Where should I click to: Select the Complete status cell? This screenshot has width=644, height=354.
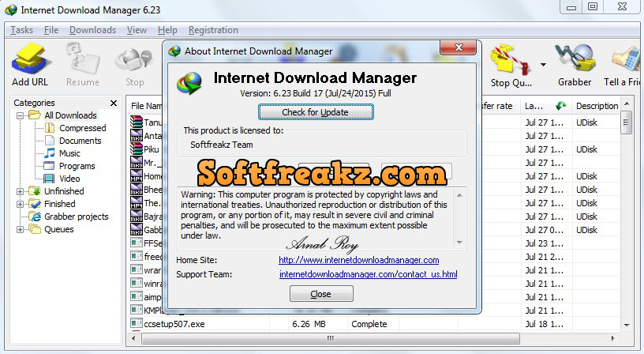(369, 324)
